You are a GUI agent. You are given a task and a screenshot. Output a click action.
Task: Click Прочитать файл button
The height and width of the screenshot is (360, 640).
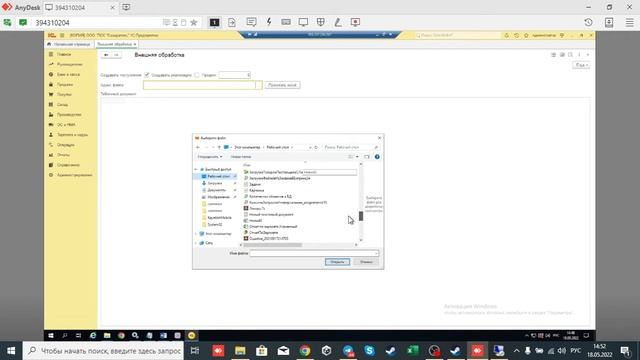pyautogui.click(x=282, y=85)
